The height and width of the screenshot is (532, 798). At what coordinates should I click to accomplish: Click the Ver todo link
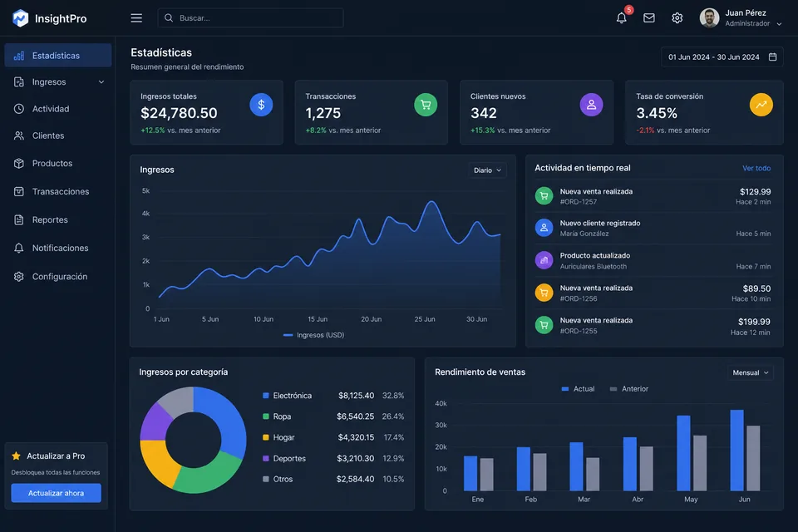click(756, 168)
